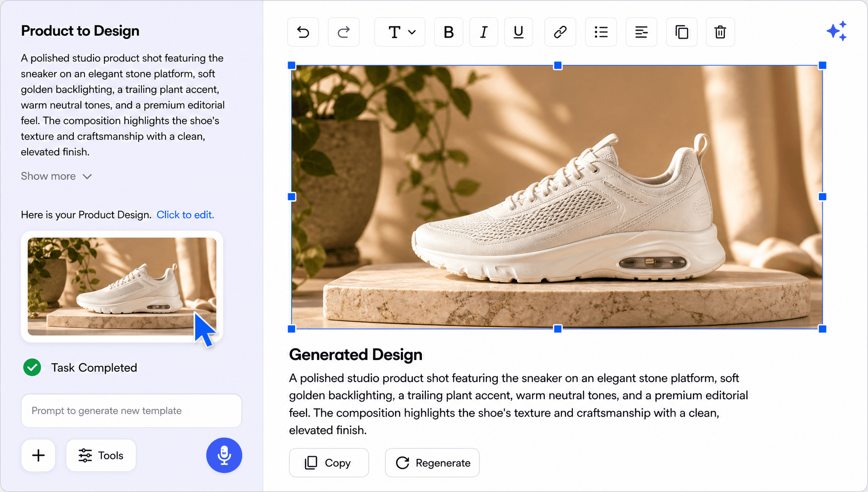Click the Undo arrow icon
Viewport: 868px width, 492px height.
tap(303, 32)
